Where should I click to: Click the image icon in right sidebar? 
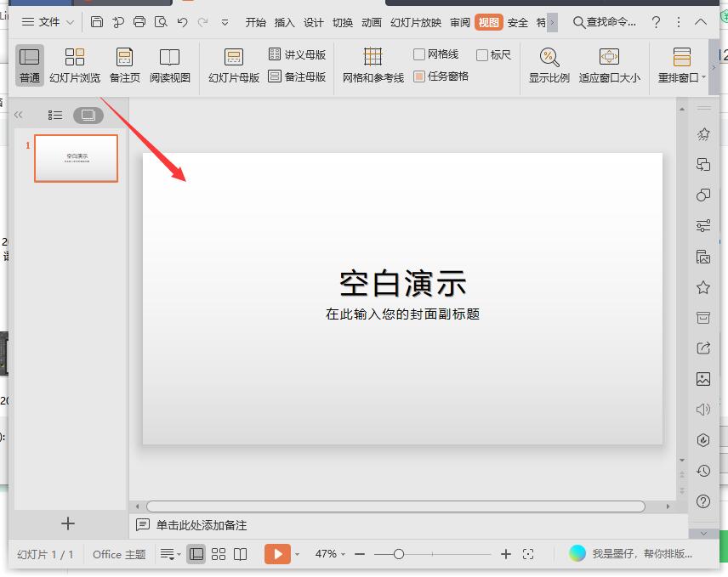pyautogui.click(x=703, y=379)
